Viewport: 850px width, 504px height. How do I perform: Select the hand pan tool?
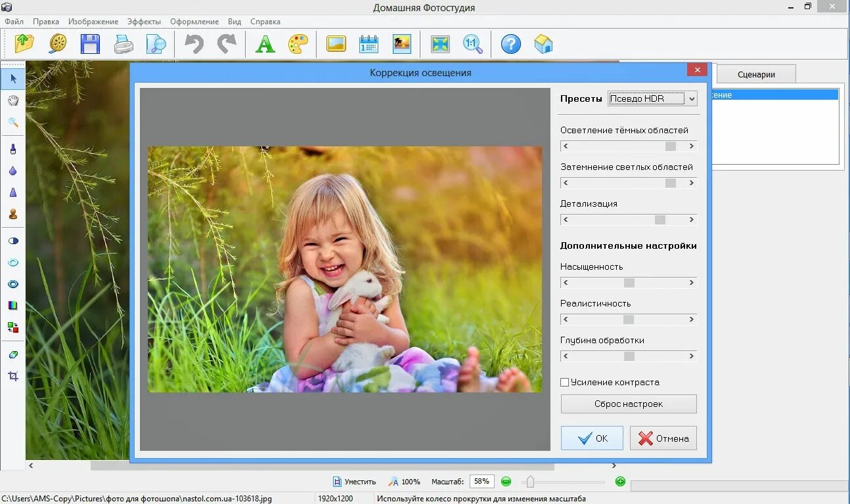click(13, 100)
